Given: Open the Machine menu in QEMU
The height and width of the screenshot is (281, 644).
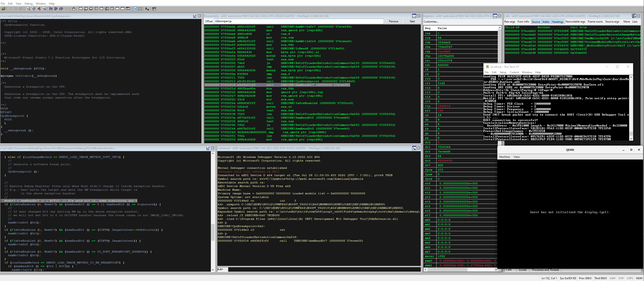Looking at the screenshot, I should pyautogui.click(x=504, y=157).
